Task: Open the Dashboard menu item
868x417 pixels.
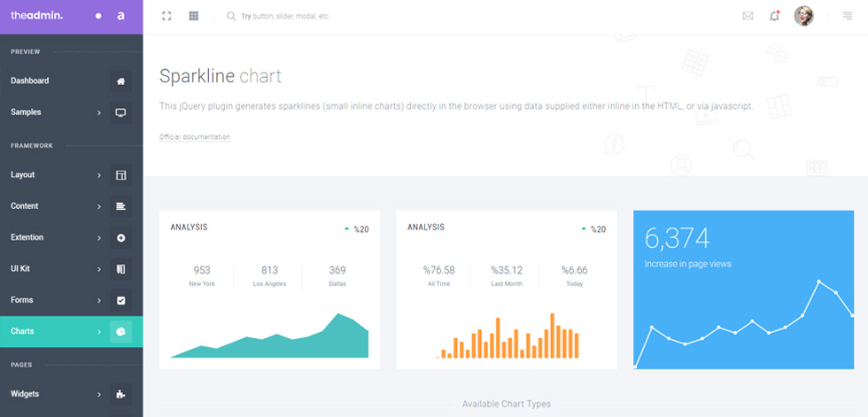Action: click(x=72, y=81)
